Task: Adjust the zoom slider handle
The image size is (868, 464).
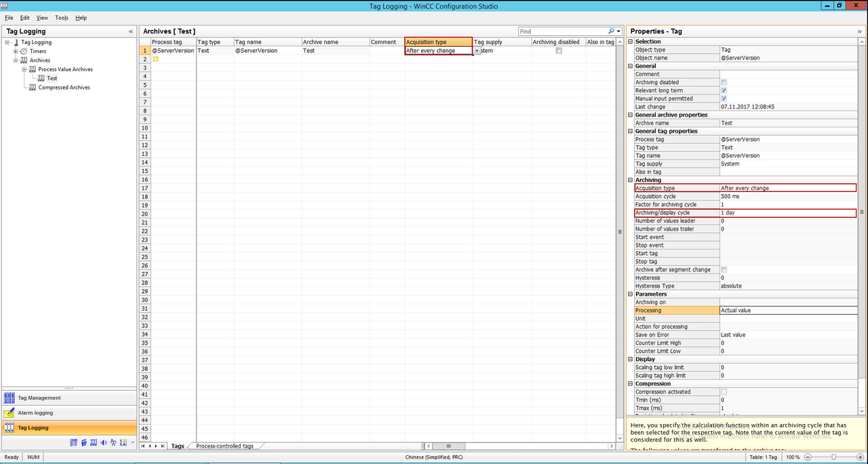Action: coord(833,457)
